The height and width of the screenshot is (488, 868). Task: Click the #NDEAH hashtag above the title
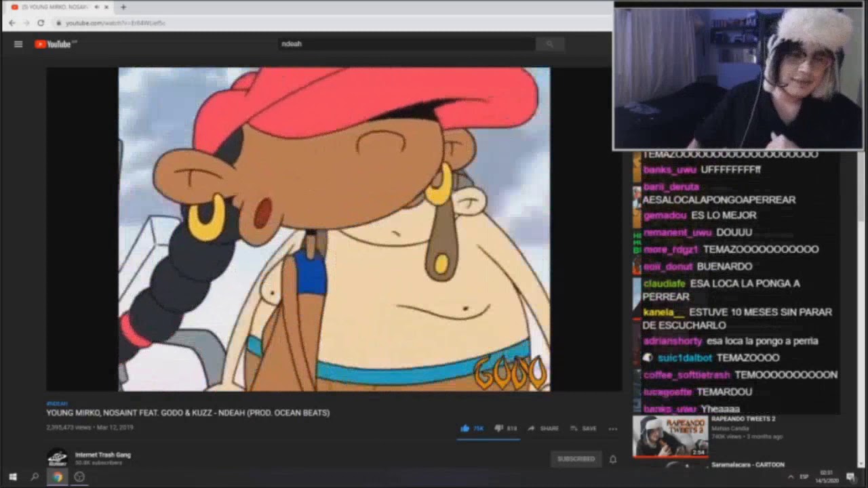[x=57, y=403]
